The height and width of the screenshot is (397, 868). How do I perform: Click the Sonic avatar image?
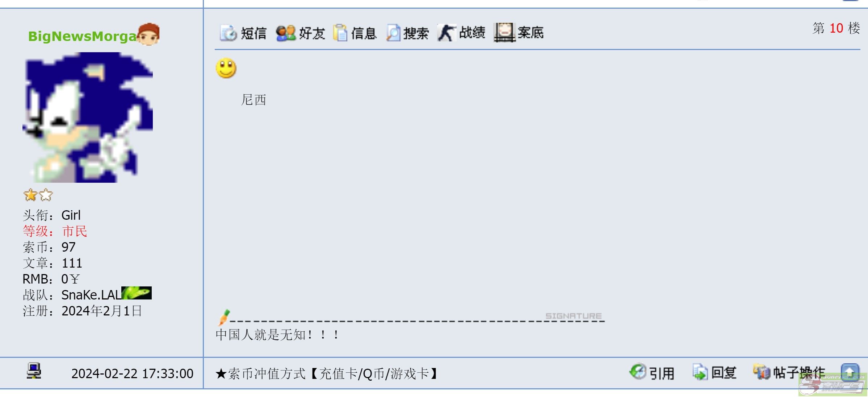87,117
